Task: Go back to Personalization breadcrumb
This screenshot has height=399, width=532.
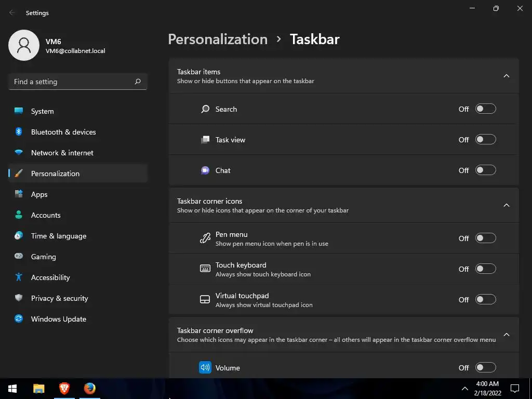Action: click(x=218, y=39)
